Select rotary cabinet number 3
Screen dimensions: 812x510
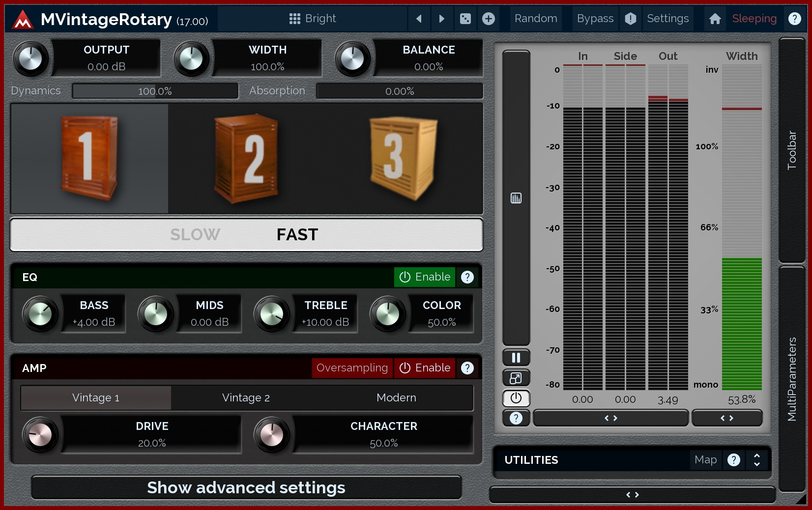403,158
